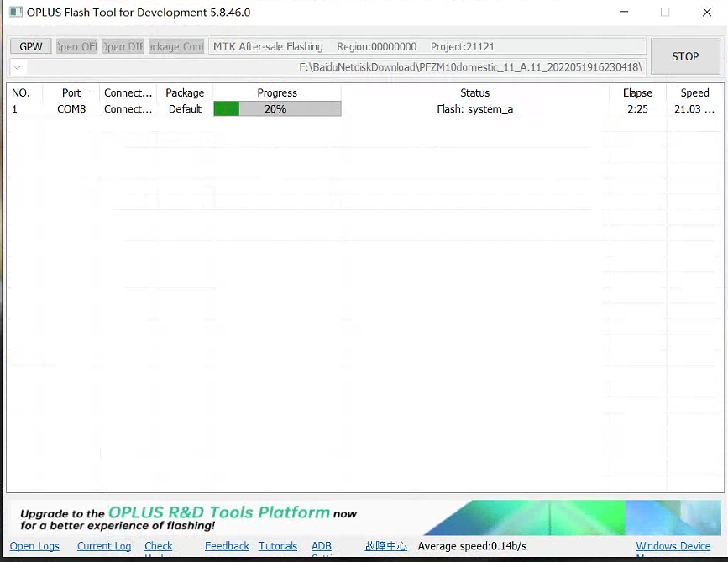Open the Current Log link
This screenshot has height=562, width=728.
click(x=104, y=546)
